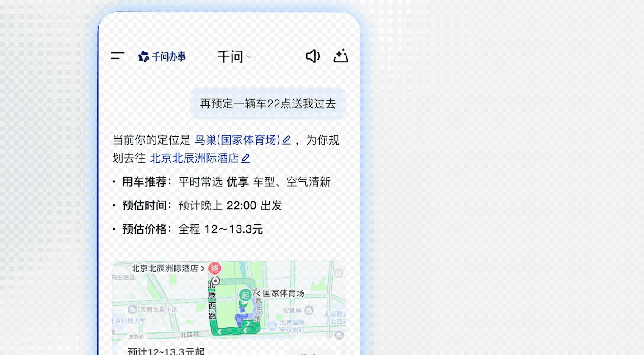644x355 pixels.
Task: Select the user message bubble about booking
Action: coord(268,103)
